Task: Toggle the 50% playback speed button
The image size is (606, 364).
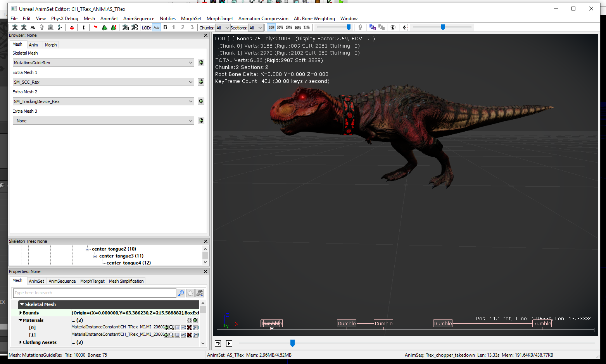Action: 280,27
